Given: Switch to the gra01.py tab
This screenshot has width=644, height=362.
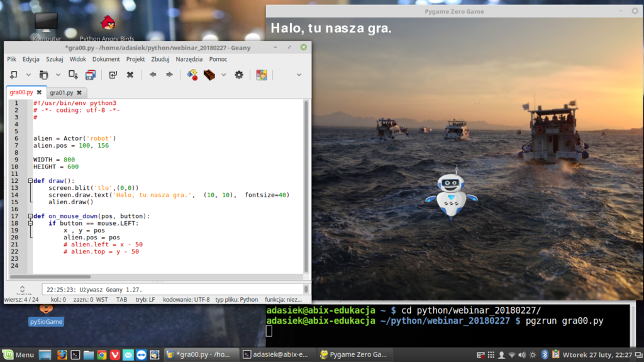Looking at the screenshot, I should pyautogui.click(x=63, y=92).
